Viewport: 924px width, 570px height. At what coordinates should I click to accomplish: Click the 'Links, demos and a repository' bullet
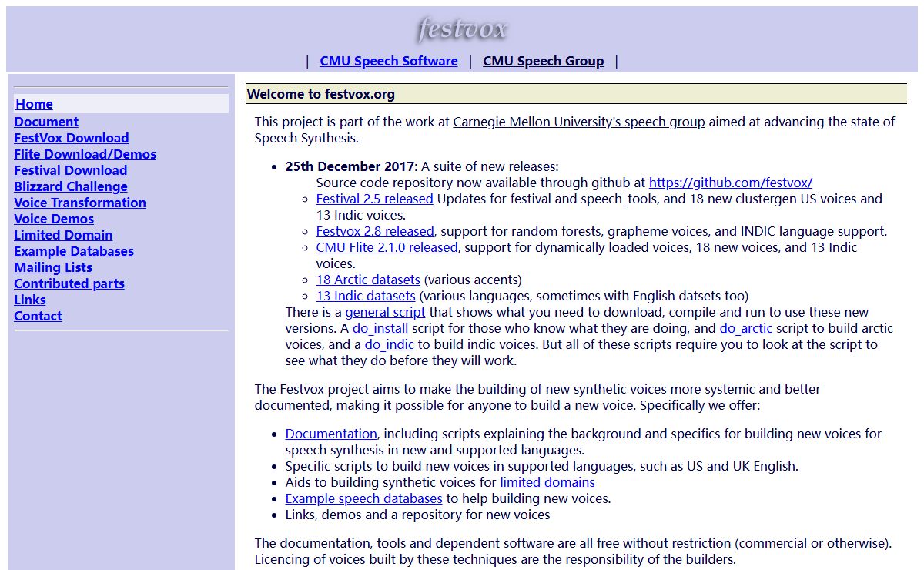point(418,515)
